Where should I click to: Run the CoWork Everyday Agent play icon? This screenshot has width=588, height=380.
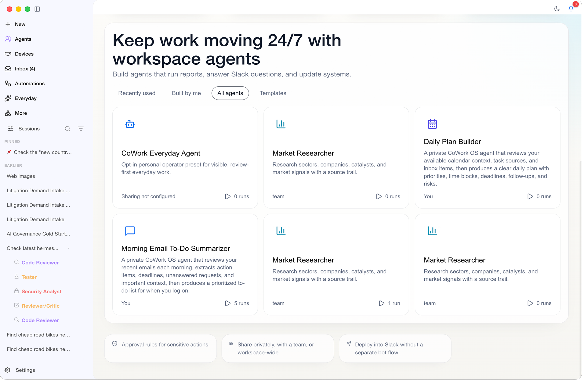pyautogui.click(x=228, y=196)
